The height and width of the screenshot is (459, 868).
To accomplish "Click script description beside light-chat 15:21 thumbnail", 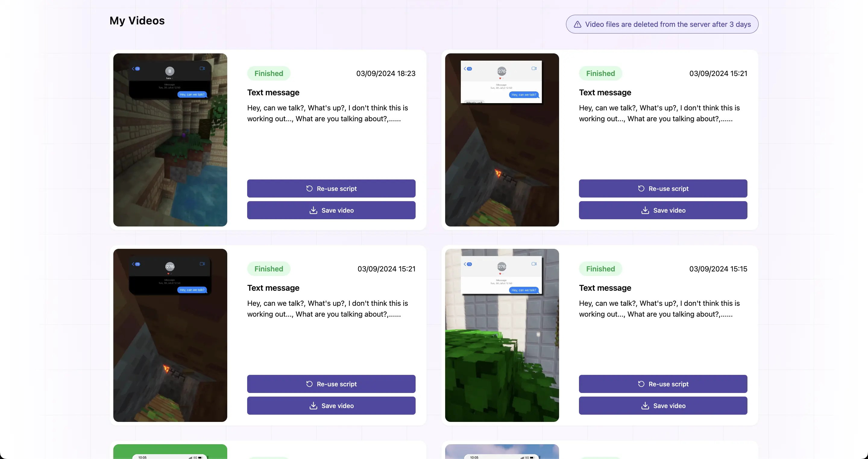I will point(659,113).
